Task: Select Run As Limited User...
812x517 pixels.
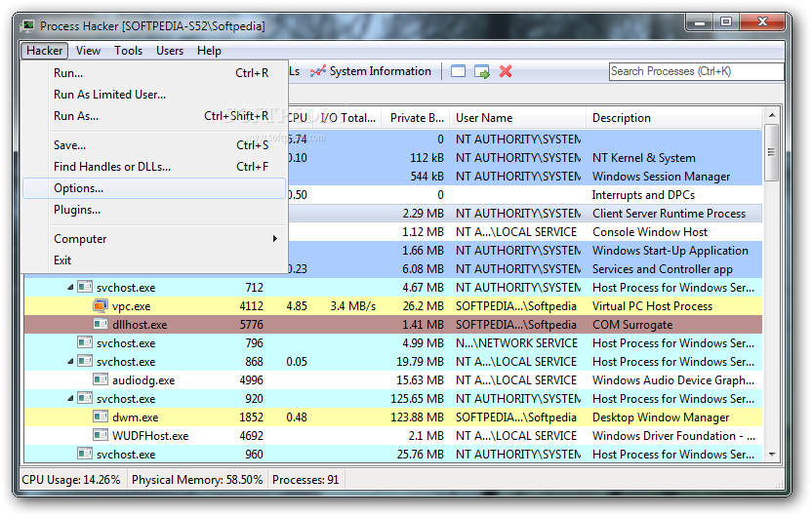Action: pos(154,95)
